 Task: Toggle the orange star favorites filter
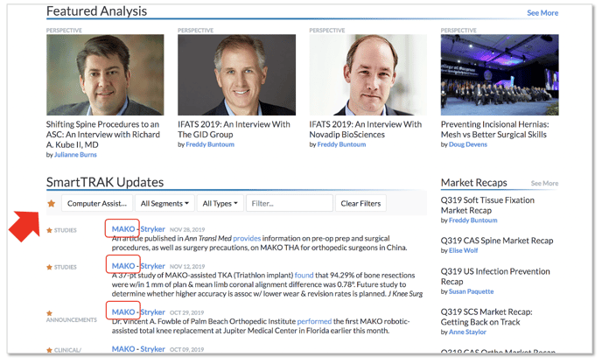pyautogui.click(x=51, y=204)
